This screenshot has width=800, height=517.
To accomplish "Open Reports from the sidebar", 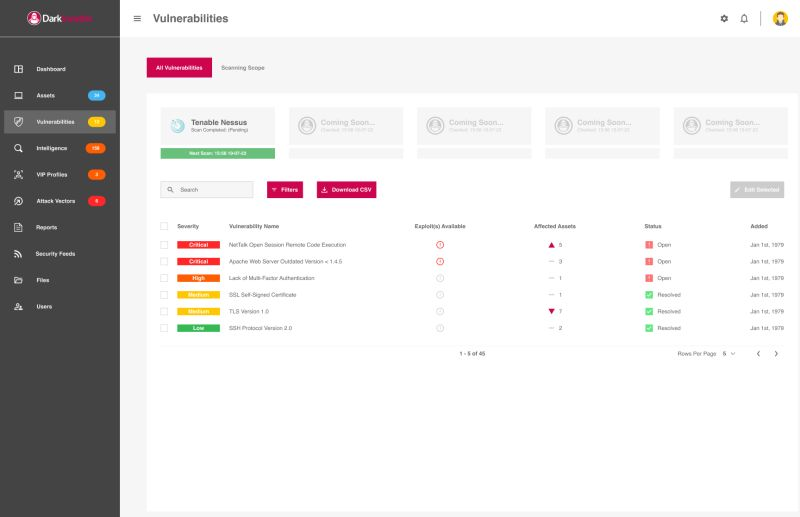I will [x=60, y=228].
